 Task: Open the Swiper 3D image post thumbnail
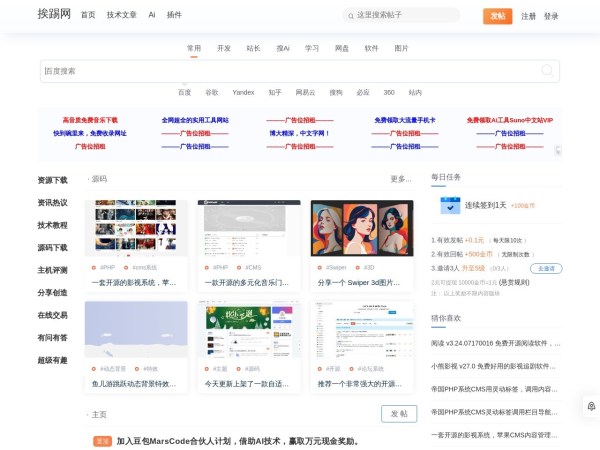(x=361, y=228)
